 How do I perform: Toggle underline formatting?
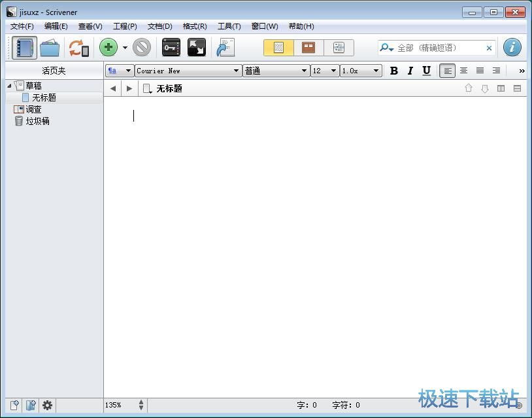click(427, 71)
